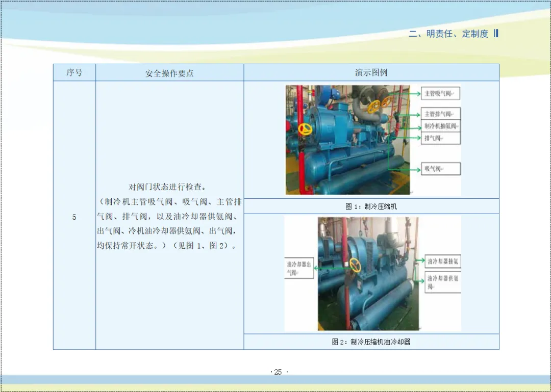Screen dimensions: 551x392
Task: Click the 主管排气阀 label box
Action: (441, 114)
